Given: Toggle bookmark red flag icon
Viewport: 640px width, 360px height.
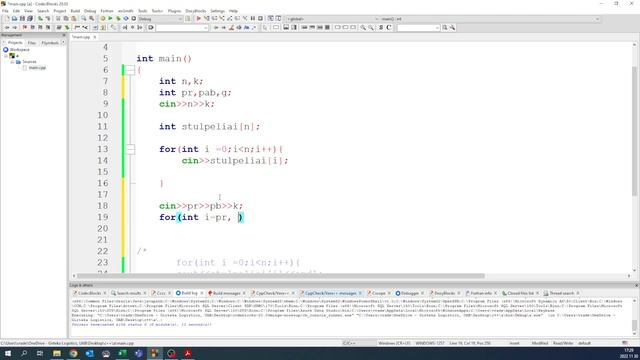Looking at the screenshot, I should pyautogui.click(x=25, y=28).
